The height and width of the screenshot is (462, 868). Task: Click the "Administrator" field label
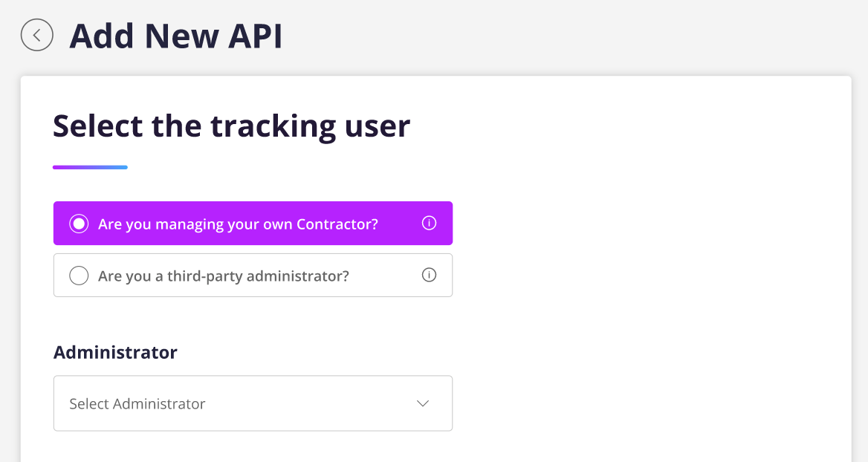coord(115,352)
